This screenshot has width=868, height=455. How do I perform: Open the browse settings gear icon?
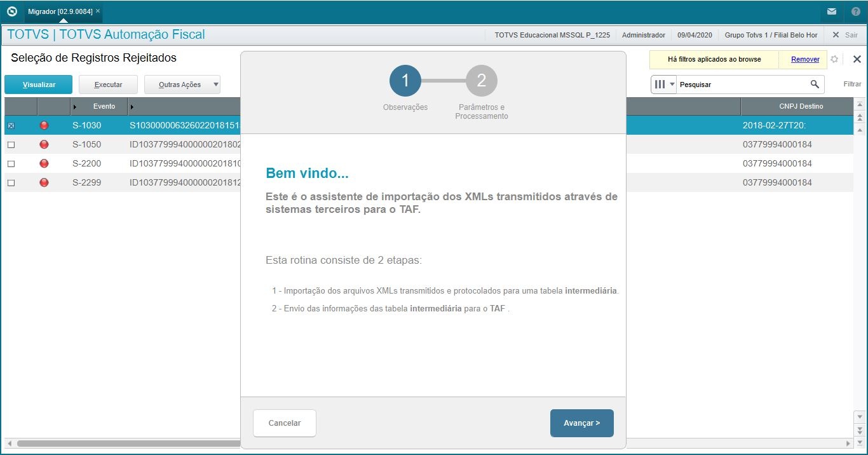[834, 59]
